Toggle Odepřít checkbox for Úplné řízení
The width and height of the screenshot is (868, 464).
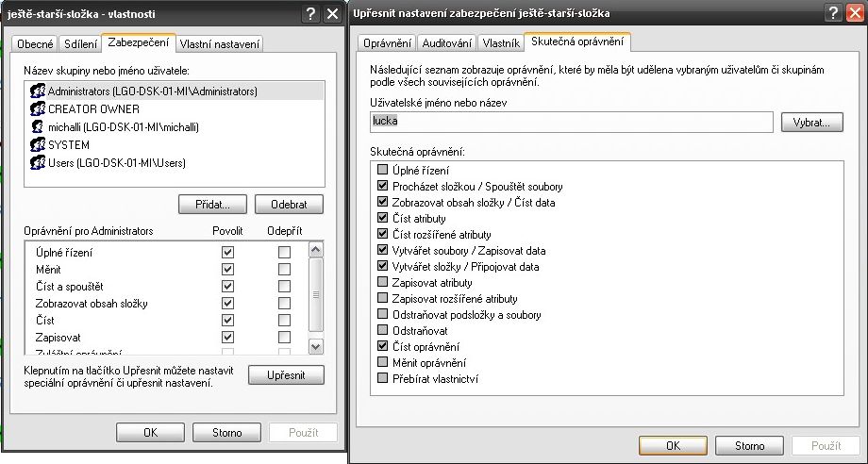(x=285, y=252)
